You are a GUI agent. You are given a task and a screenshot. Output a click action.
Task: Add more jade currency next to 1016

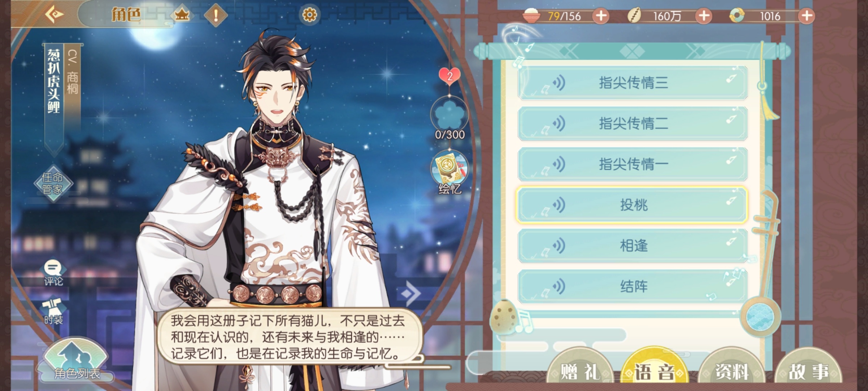807,16
